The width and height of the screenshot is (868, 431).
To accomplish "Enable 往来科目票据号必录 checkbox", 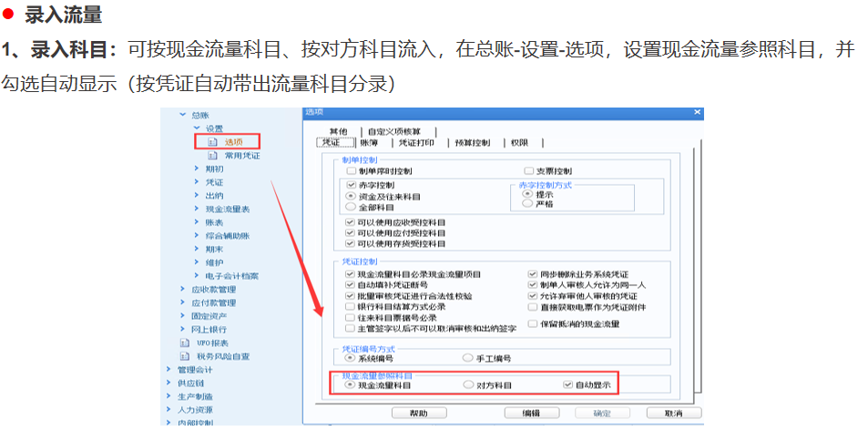I will pos(350,317).
